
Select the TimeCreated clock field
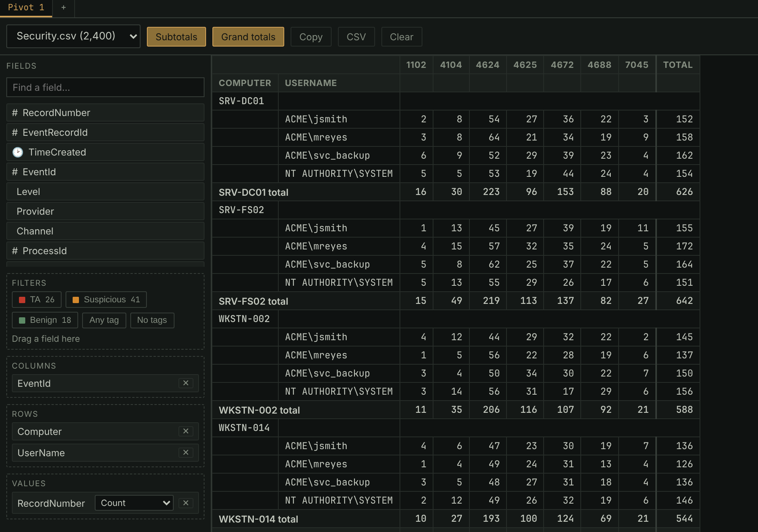[105, 152]
